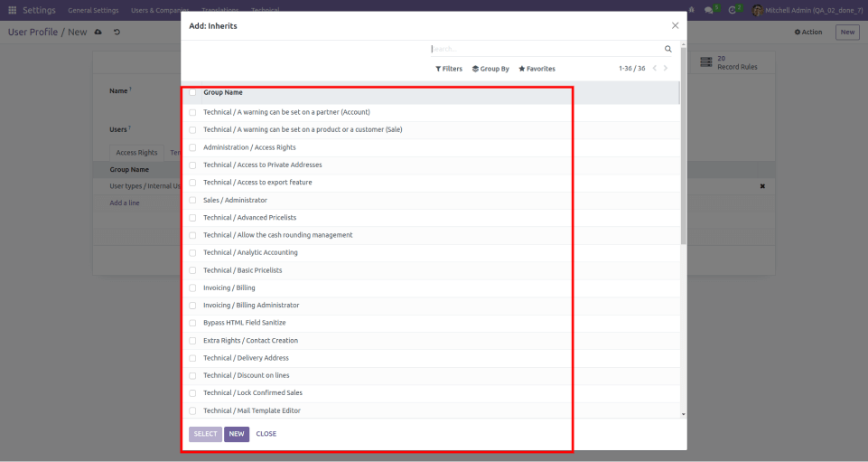Viewport: 868px width, 462px height.
Task: Open the activities clock icon
Action: tap(733, 10)
